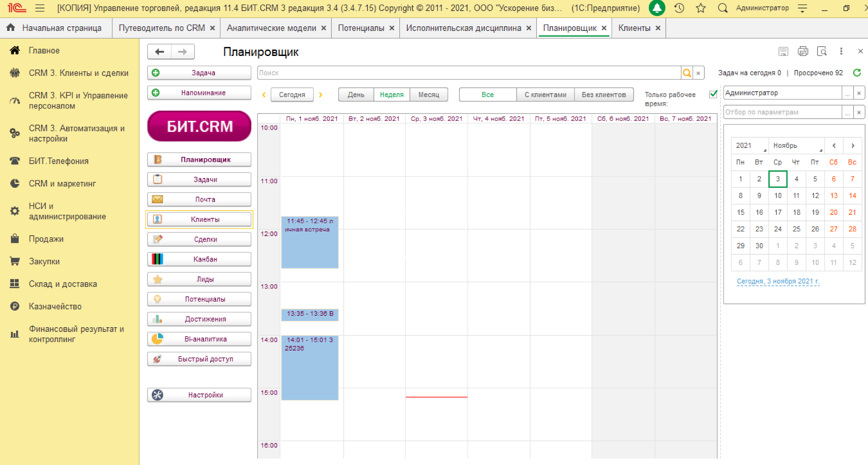Click the search magnifier next to Поиск
Image resolution: width=868 pixels, height=465 pixels.
687,73
